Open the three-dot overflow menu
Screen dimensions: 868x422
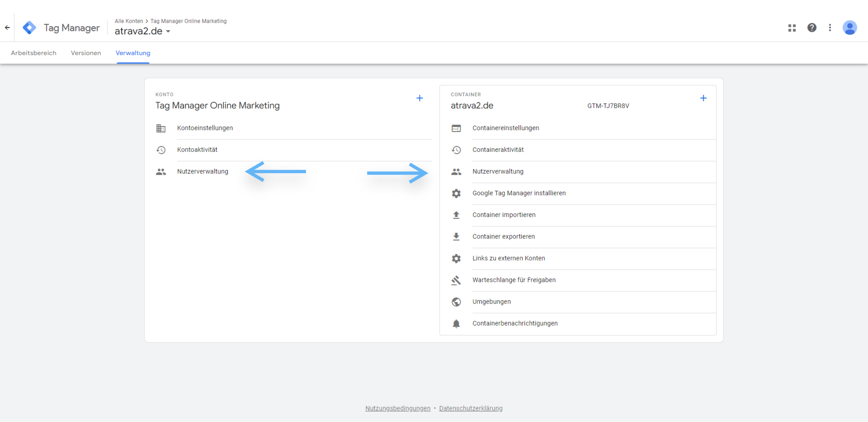coord(830,27)
